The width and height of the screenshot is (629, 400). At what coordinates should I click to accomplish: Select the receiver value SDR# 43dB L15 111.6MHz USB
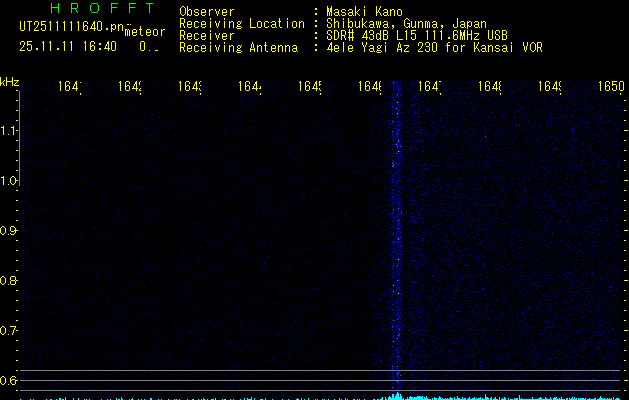[x=417, y=36]
